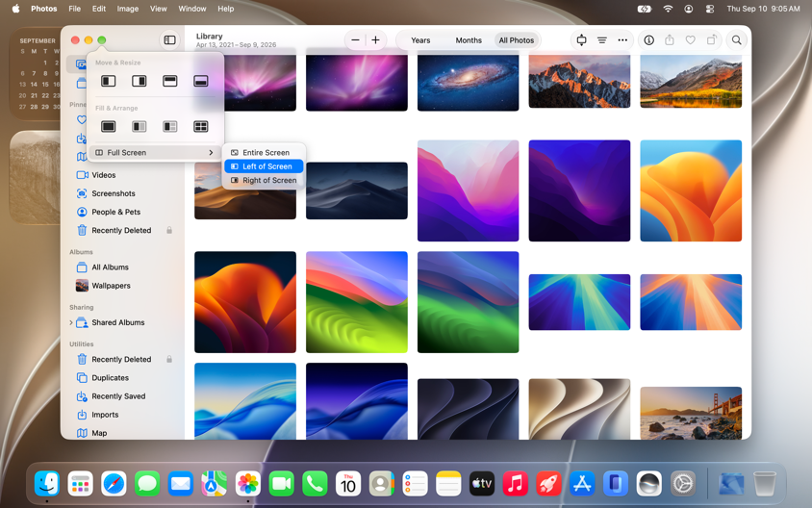The height and width of the screenshot is (508, 812).
Task: Choose the Left and Right arrangement icon
Action: 140,126
